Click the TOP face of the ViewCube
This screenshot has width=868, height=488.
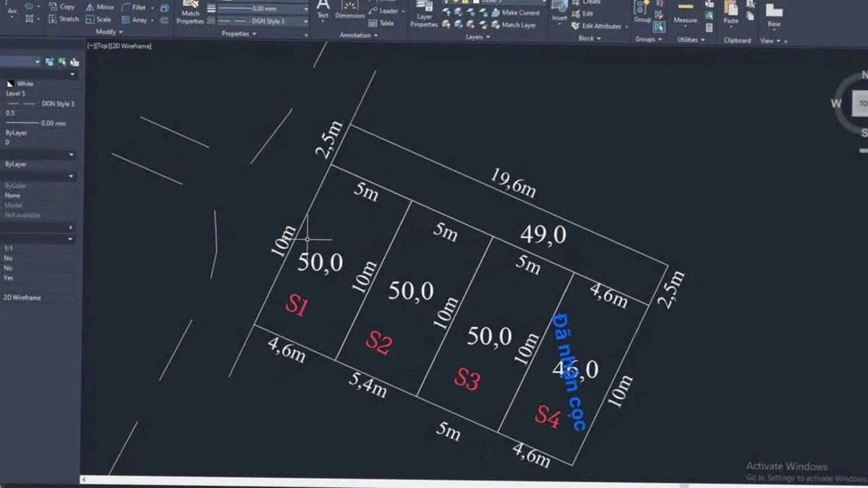tap(861, 104)
